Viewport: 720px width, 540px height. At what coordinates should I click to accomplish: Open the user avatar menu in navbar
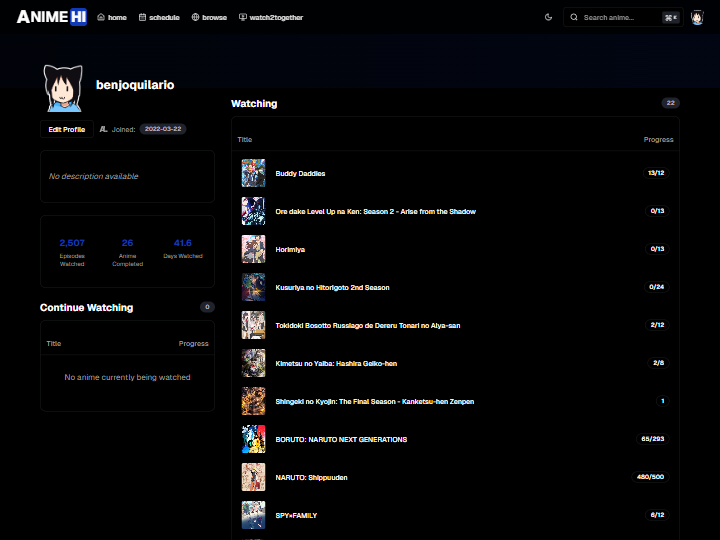coord(698,17)
